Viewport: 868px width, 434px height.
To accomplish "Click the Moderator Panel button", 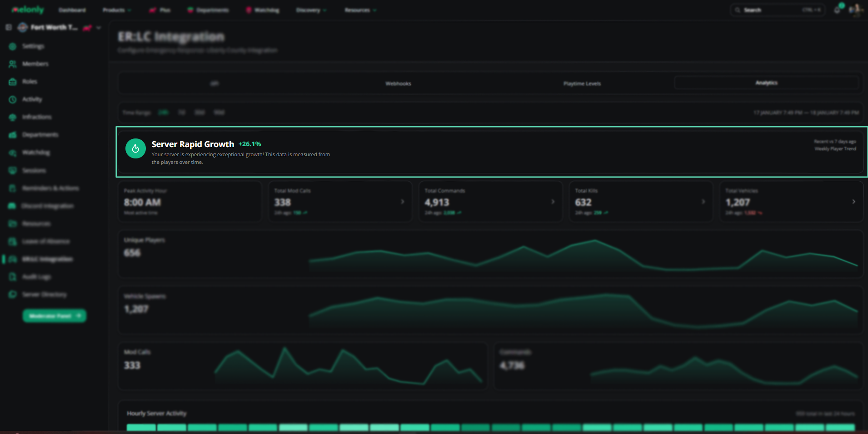I will coord(55,316).
